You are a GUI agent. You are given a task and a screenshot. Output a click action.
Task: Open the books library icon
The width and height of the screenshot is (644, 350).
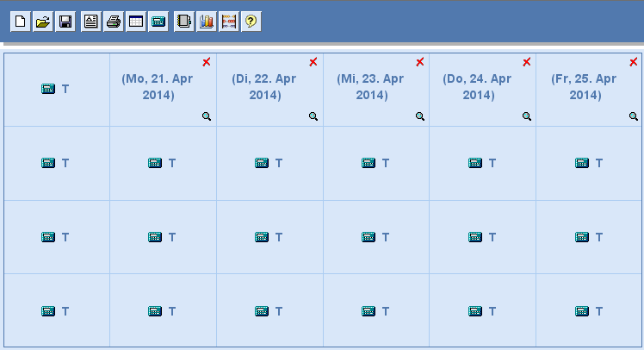pyautogui.click(x=206, y=22)
